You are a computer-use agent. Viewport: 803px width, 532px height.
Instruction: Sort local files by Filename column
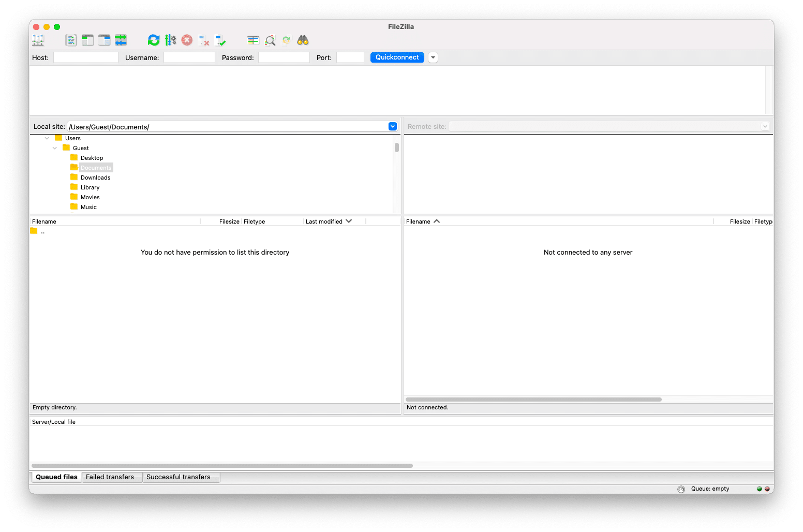pos(115,221)
